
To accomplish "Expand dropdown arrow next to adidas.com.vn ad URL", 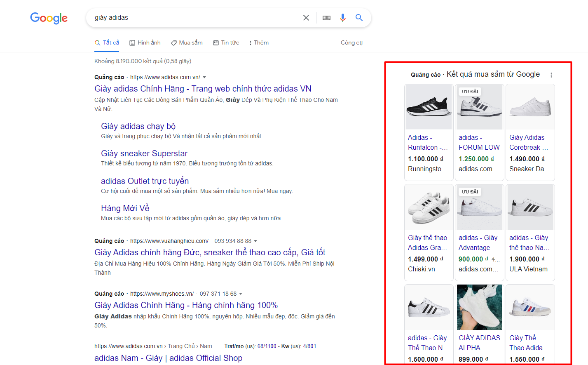I will coord(204,77).
